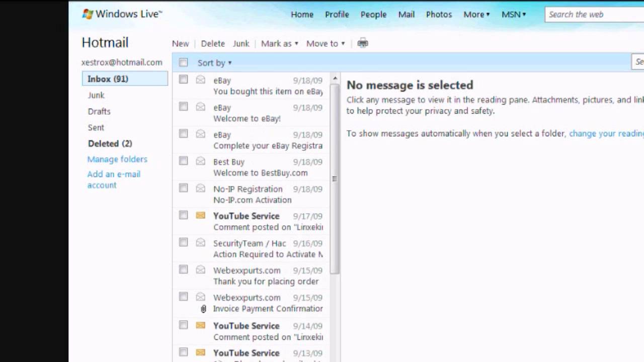Click envelope icon of 'Thank you for placing order' email
This screenshot has height=362, width=644.
(201, 269)
